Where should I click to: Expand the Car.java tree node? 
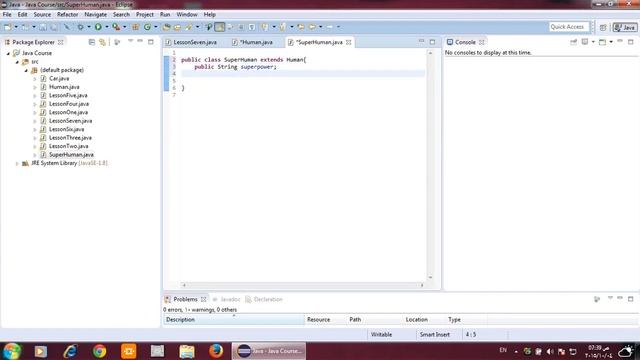pos(35,79)
